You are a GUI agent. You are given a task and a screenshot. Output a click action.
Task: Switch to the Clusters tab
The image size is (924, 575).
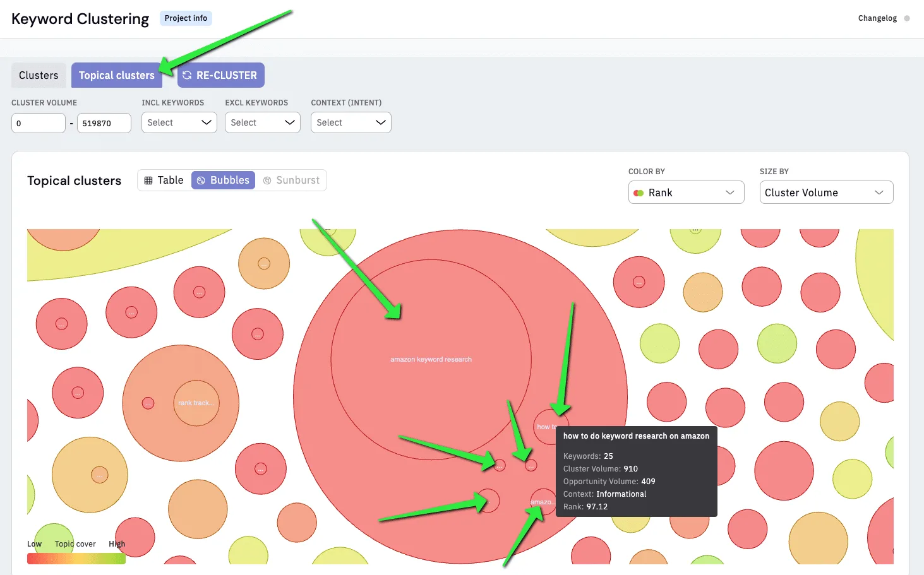[39, 75]
